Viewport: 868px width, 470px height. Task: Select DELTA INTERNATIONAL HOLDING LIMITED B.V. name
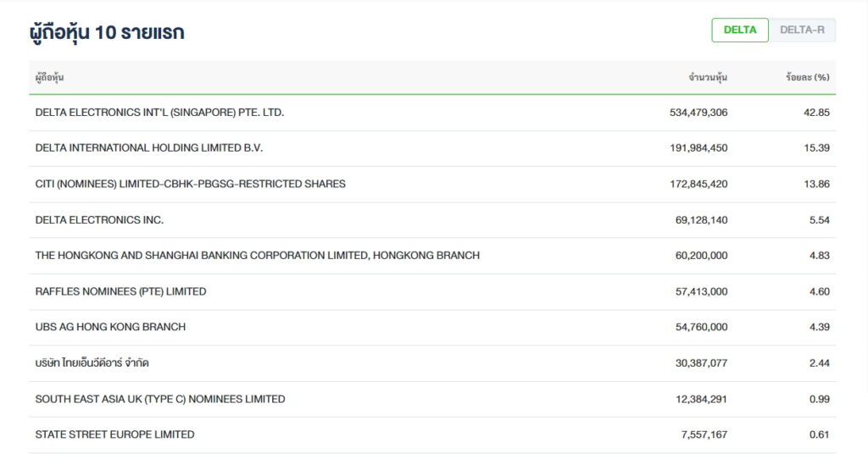[149, 147]
